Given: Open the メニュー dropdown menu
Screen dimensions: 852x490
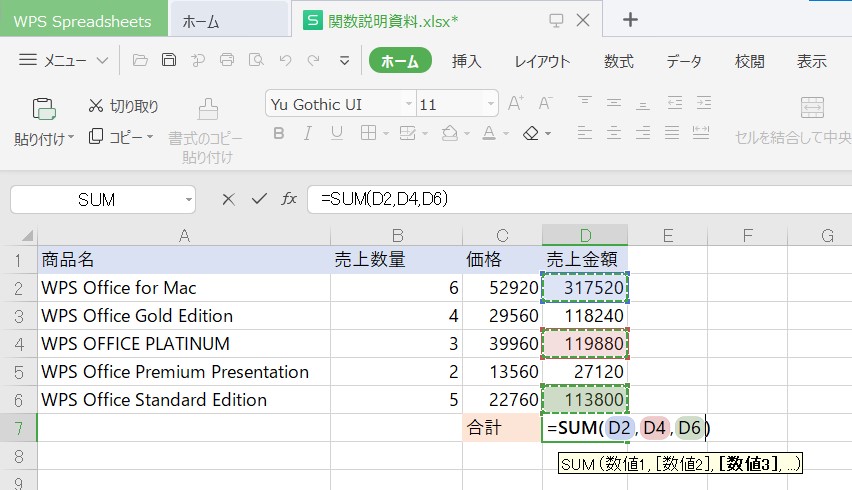Looking at the screenshot, I should (63, 60).
